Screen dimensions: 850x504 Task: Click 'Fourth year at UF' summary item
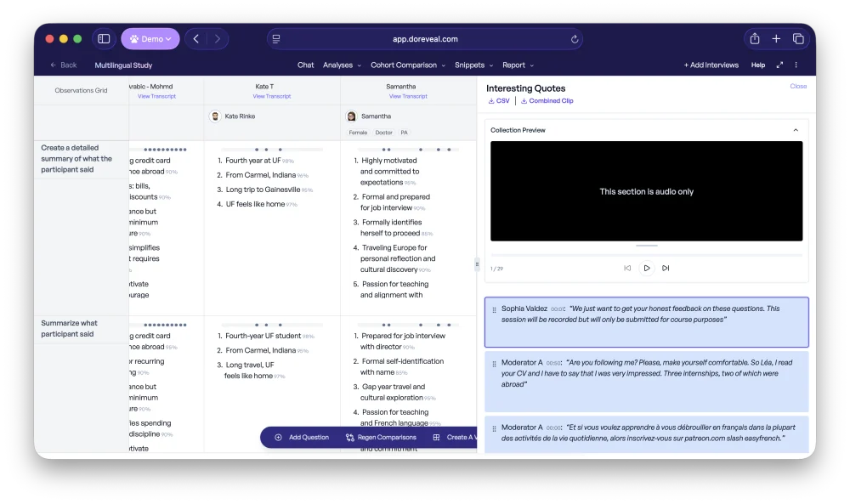click(x=253, y=161)
